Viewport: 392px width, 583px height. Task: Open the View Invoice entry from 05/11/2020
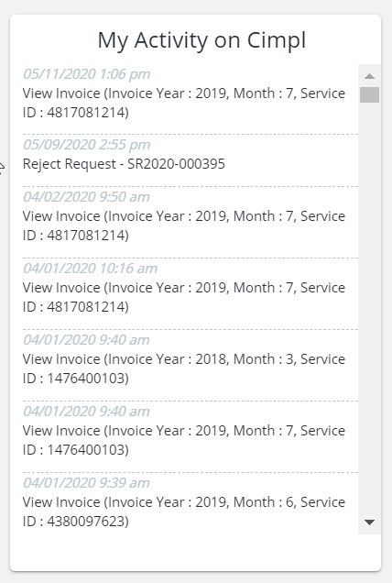184,103
